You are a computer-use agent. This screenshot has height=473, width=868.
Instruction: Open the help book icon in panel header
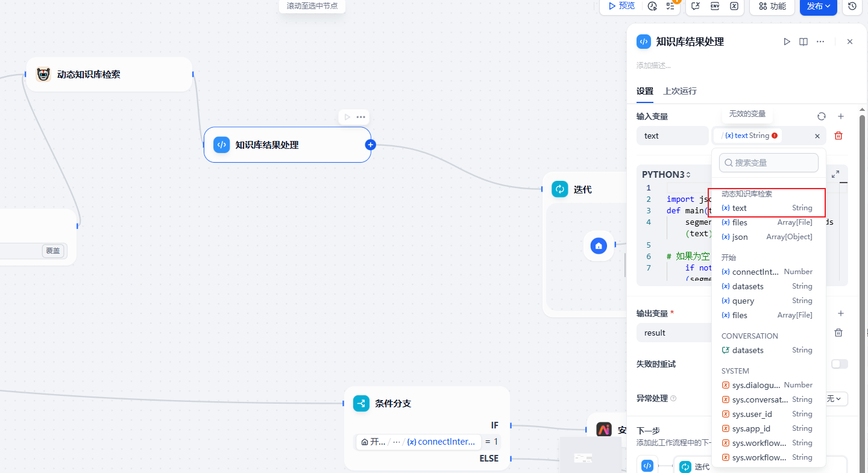pos(804,42)
